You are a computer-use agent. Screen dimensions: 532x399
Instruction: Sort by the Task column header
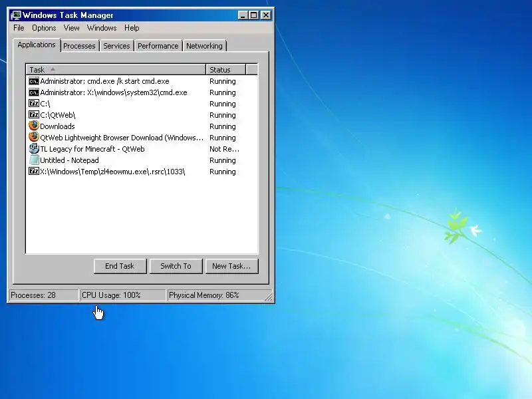(116, 70)
